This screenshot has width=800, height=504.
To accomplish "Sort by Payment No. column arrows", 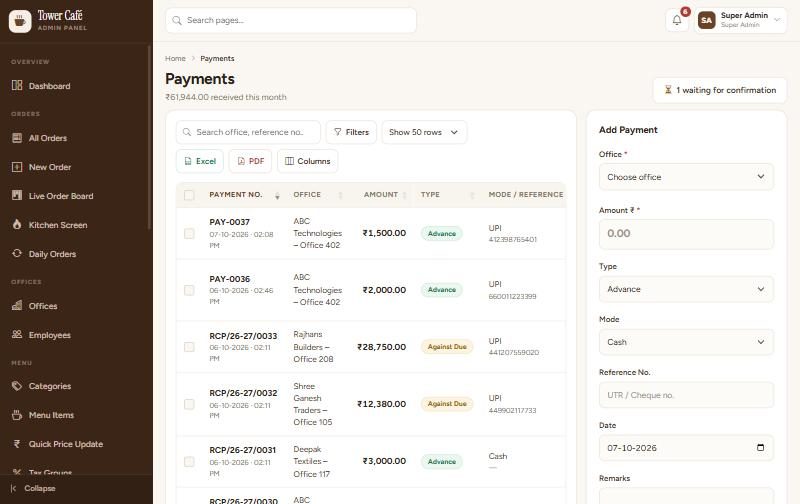I will (x=277, y=195).
